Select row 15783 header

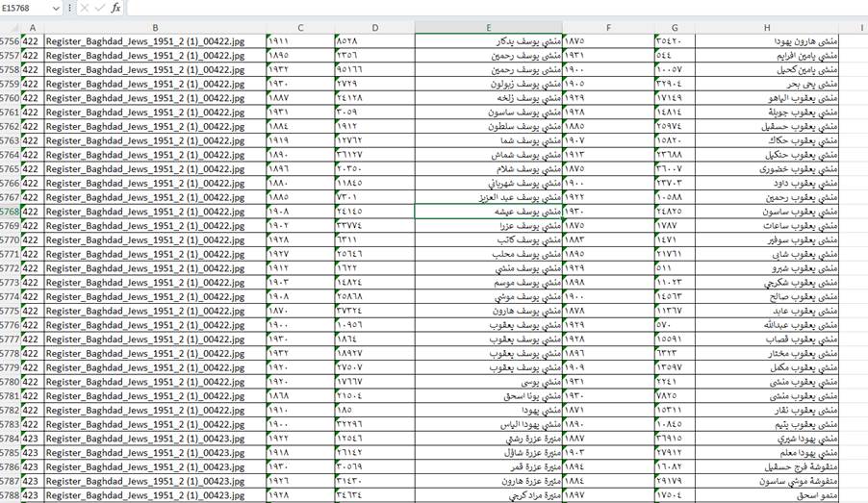coord(9,424)
